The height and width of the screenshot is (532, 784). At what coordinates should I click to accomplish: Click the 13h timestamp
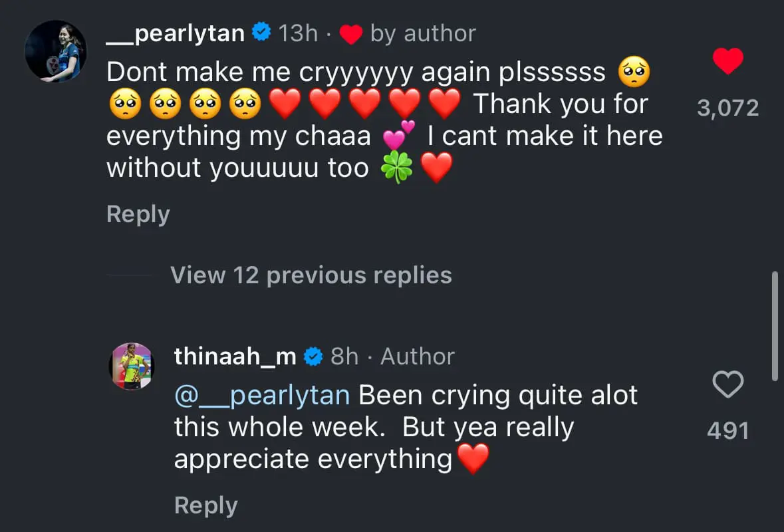(298, 33)
